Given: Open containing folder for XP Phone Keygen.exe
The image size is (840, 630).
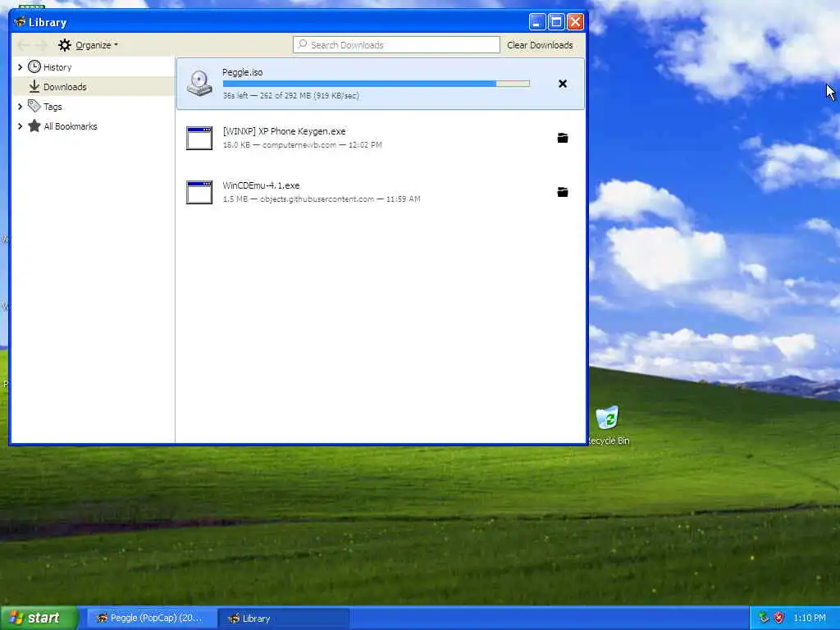Looking at the screenshot, I should tap(563, 138).
